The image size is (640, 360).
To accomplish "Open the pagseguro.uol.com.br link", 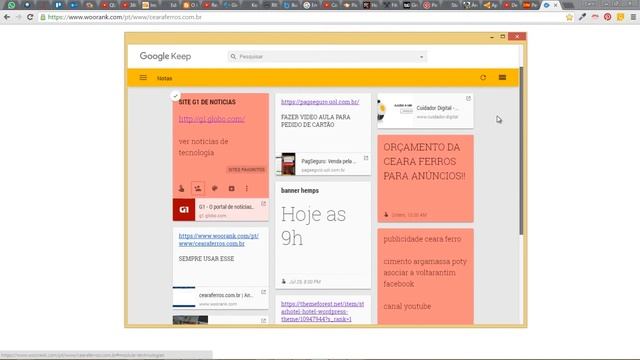I will pyautogui.click(x=320, y=102).
